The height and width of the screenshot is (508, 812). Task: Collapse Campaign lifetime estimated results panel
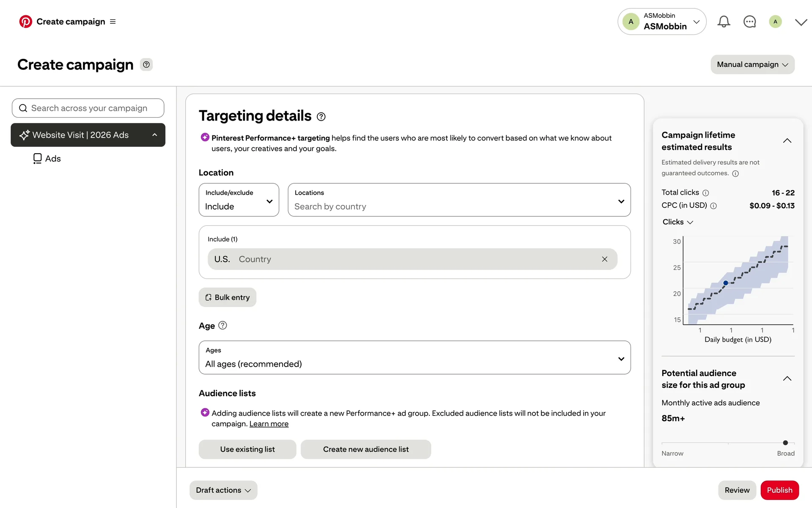[x=787, y=141]
